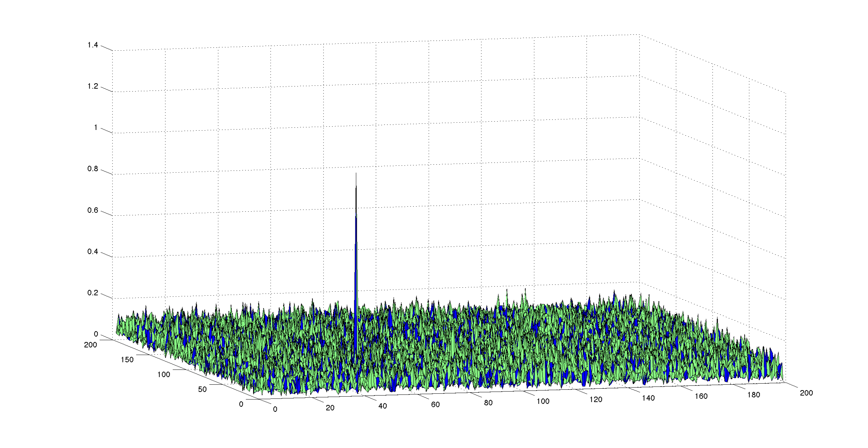This screenshot has width=868, height=448.
Task: Click the 0.4 z-axis tick label
Action: 93,252
